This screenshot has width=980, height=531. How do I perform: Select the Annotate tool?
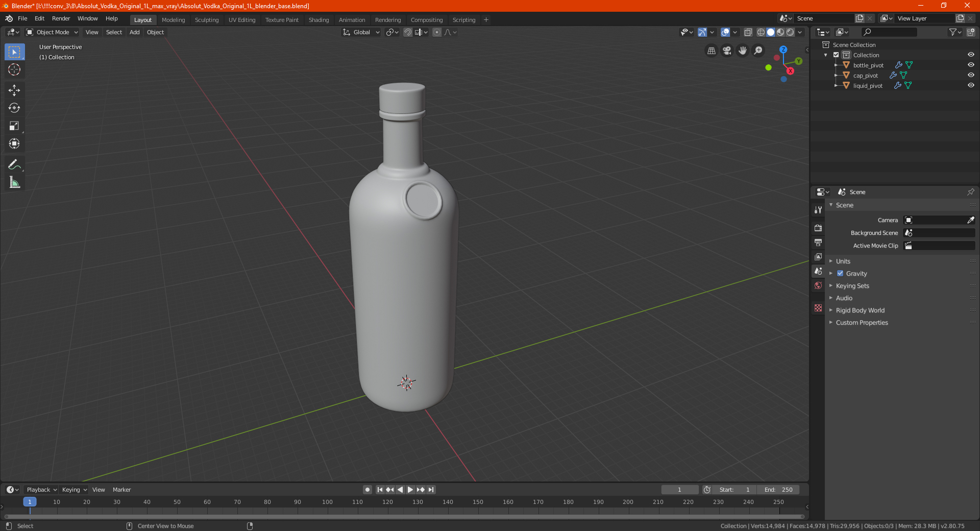point(14,164)
